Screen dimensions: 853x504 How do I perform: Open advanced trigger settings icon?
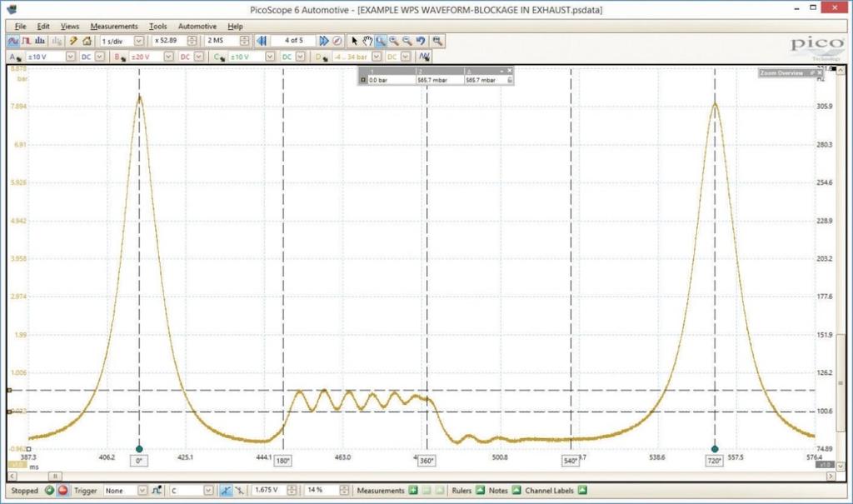point(157,491)
